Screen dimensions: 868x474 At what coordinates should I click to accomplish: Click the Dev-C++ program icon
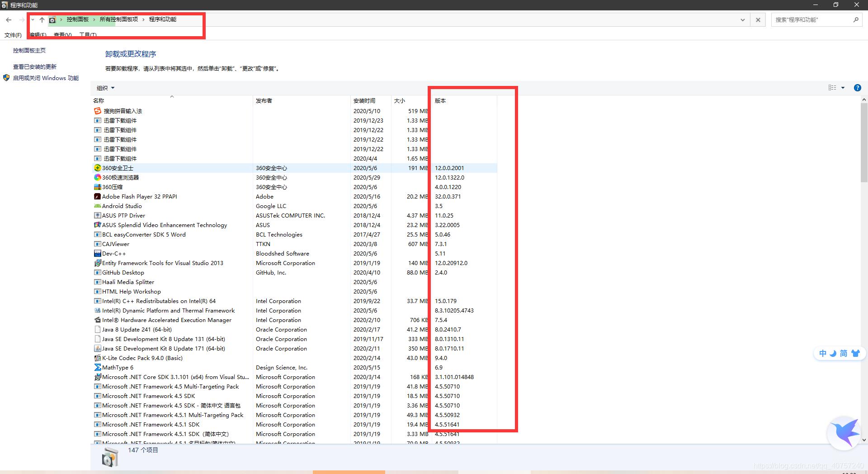(97, 253)
